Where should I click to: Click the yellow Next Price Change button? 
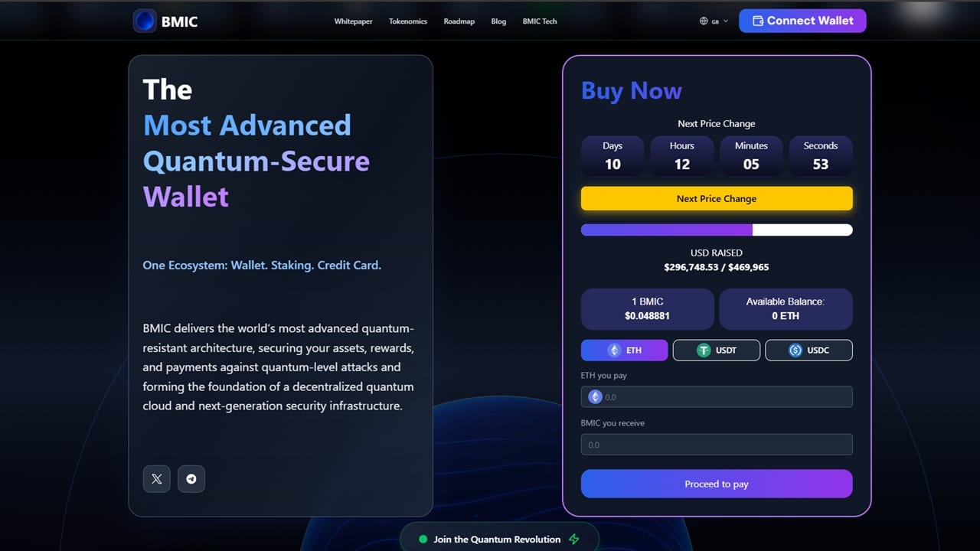(x=717, y=198)
